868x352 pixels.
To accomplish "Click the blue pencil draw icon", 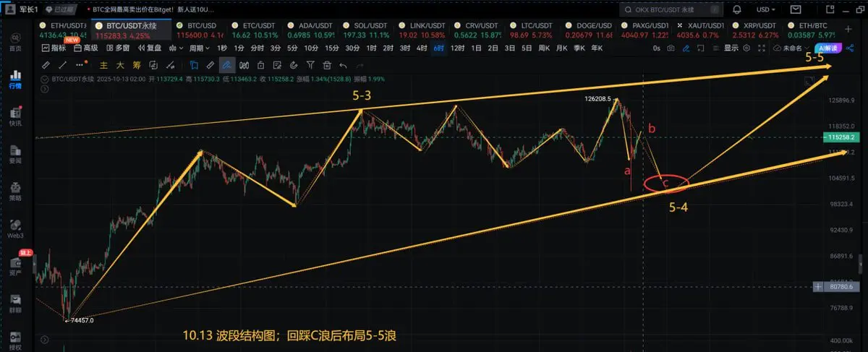I will click(x=686, y=48).
